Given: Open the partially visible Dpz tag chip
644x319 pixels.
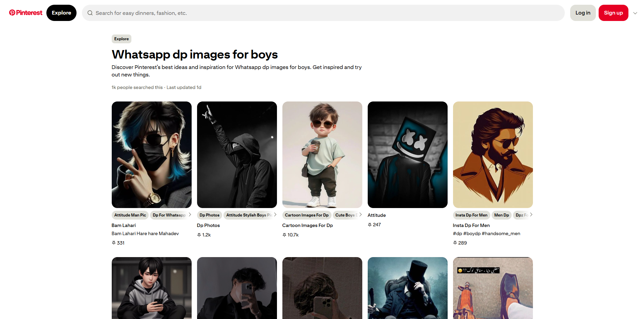Looking at the screenshot, I should [521, 215].
